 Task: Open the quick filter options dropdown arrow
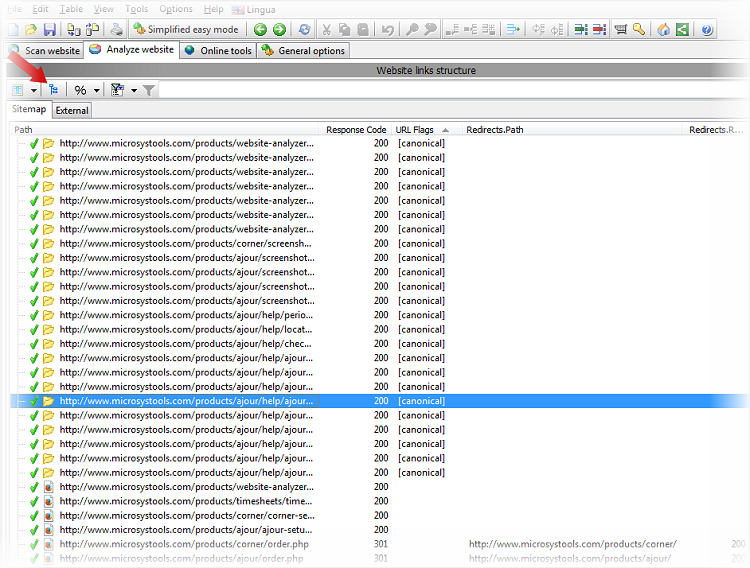[134, 90]
